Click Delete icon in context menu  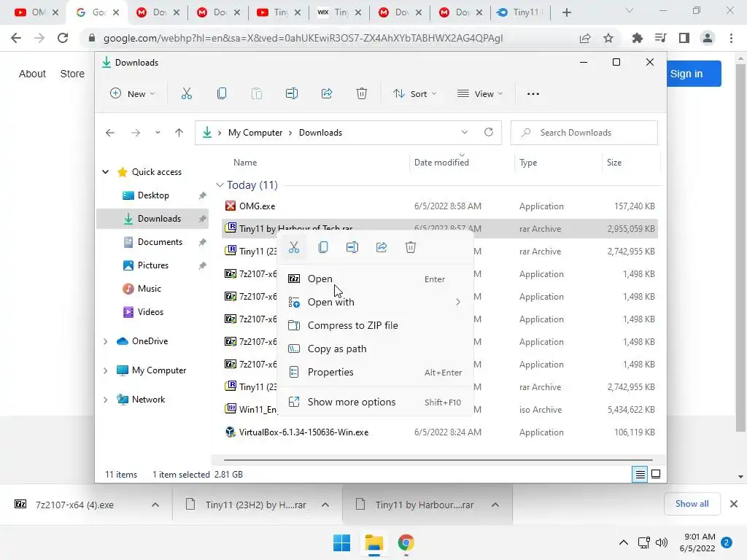[411, 248]
